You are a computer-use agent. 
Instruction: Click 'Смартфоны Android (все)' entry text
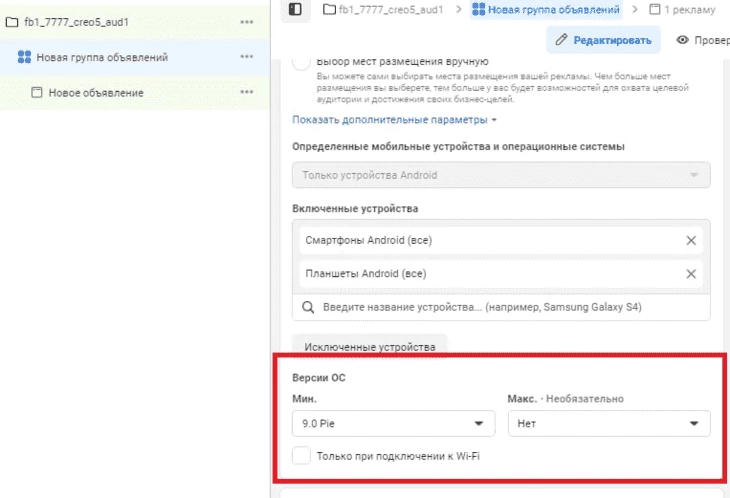click(368, 240)
